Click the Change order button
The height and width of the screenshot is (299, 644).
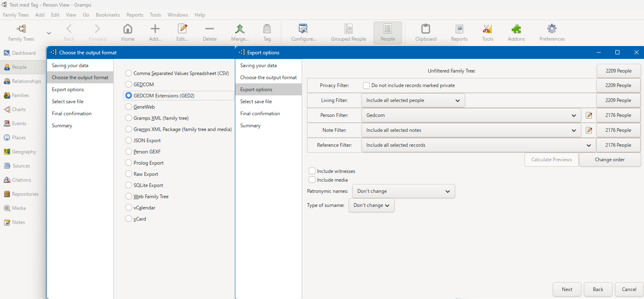click(610, 160)
